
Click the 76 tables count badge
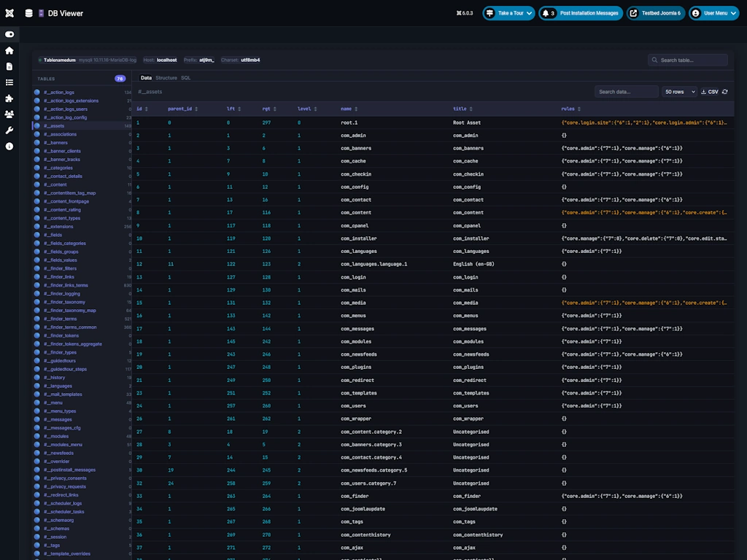coord(120,79)
